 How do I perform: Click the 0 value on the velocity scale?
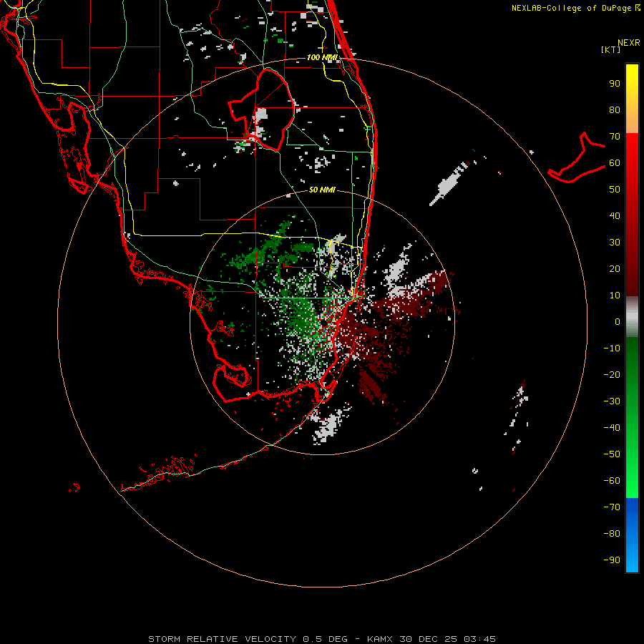[x=618, y=322]
